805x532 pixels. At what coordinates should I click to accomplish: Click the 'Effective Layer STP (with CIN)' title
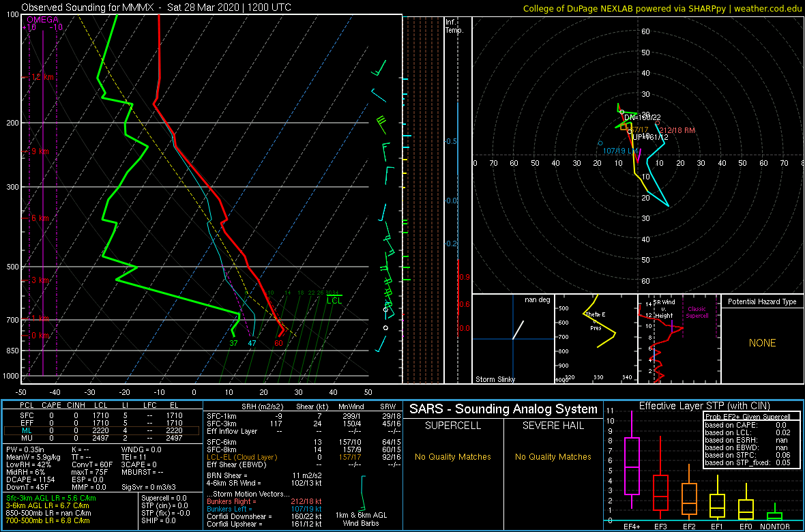(704, 407)
